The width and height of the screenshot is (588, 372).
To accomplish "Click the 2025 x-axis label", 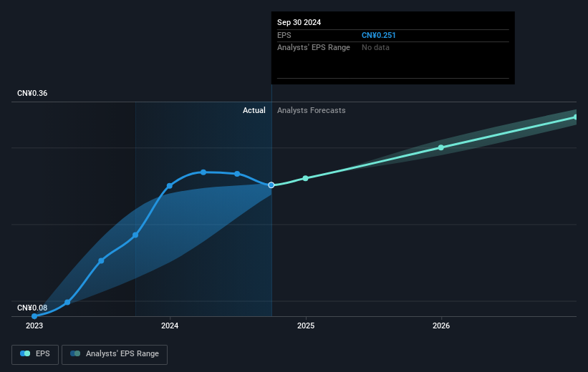I will [306, 326].
